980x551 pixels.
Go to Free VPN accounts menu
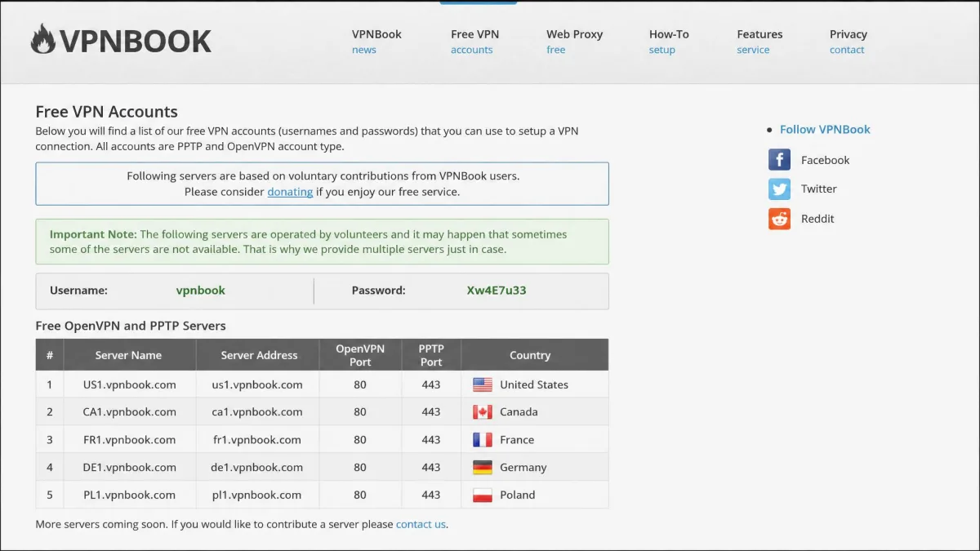click(474, 42)
